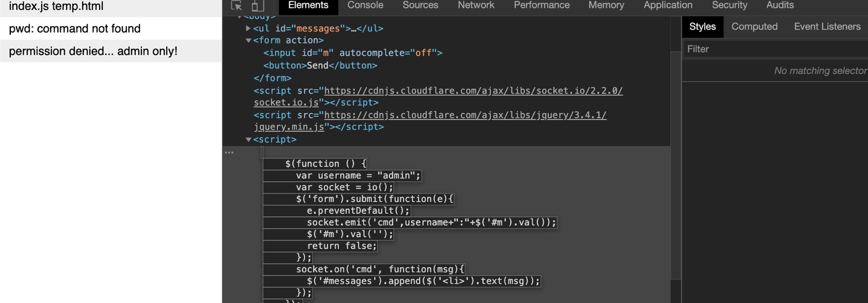868x303 pixels.
Task: Switch to the Security tab
Action: pos(729,5)
